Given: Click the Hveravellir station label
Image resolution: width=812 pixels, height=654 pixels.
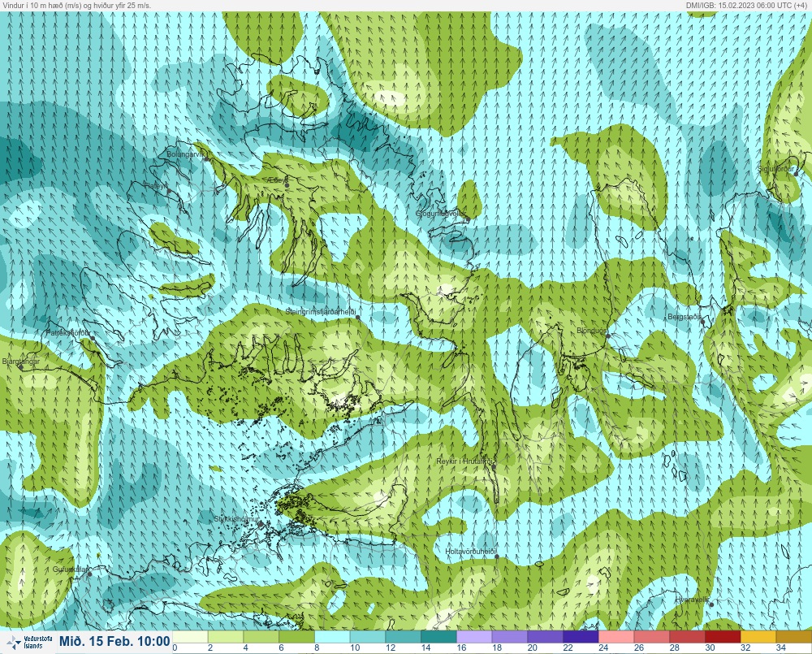Looking at the screenshot, I should (692, 600).
